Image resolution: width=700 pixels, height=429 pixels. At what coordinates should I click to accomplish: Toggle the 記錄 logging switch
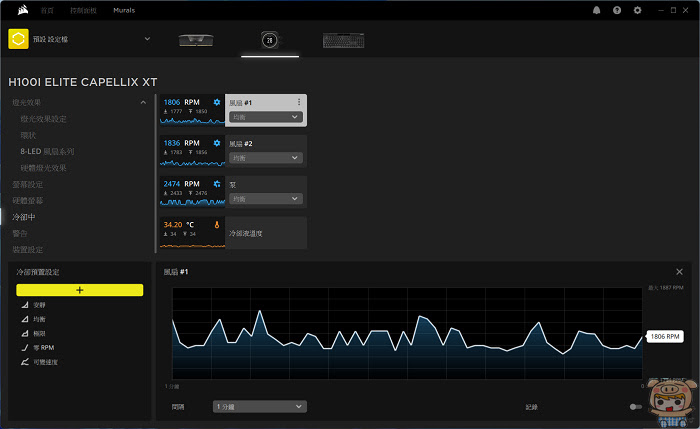(636, 407)
